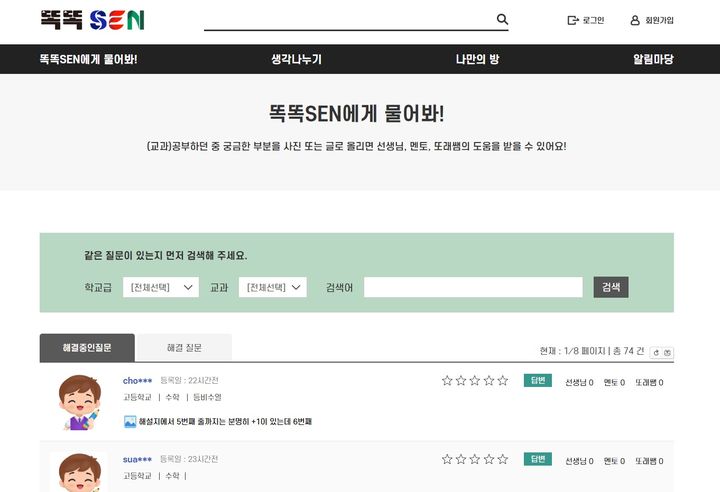
Task: Open the cho*** username link
Action: (x=137, y=380)
